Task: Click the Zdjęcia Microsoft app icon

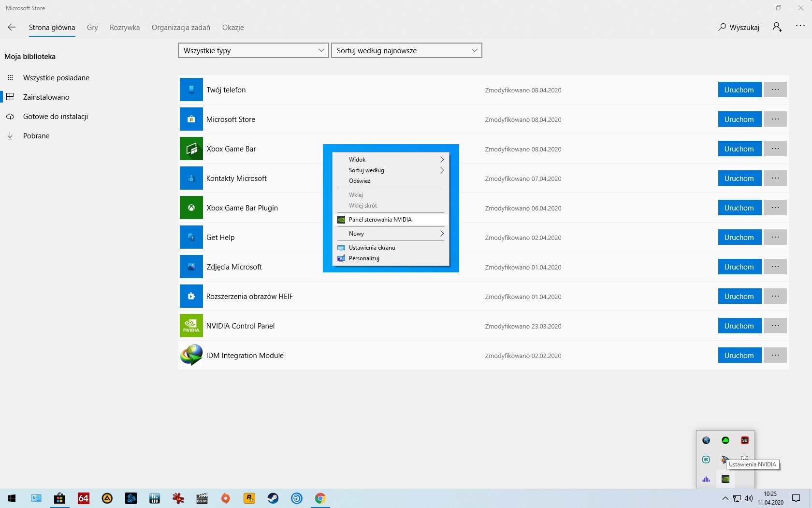Action: (191, 267)
